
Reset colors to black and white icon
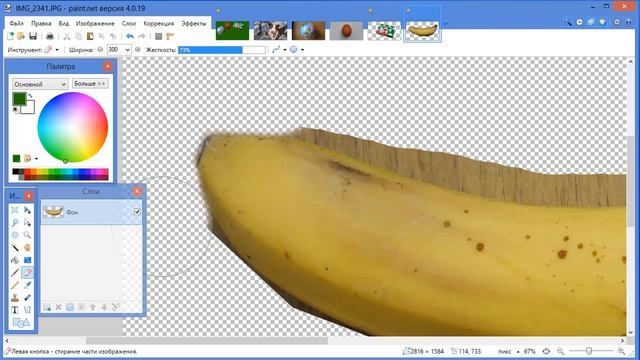pyautogui.click(x=16, y=109)
